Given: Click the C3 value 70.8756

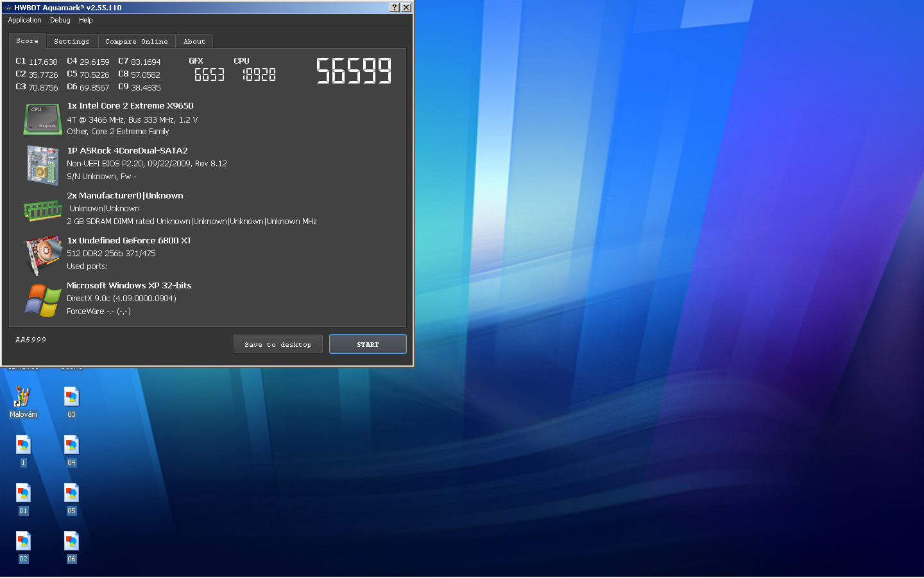Looking at the screenshot, I should pyautogui.click(x=43, y=88).
